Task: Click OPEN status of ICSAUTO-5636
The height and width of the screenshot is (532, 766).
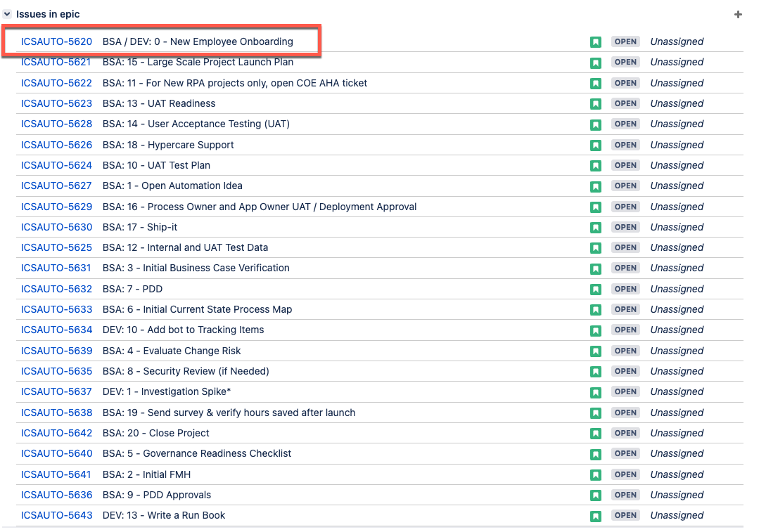Action: (625, 495)
